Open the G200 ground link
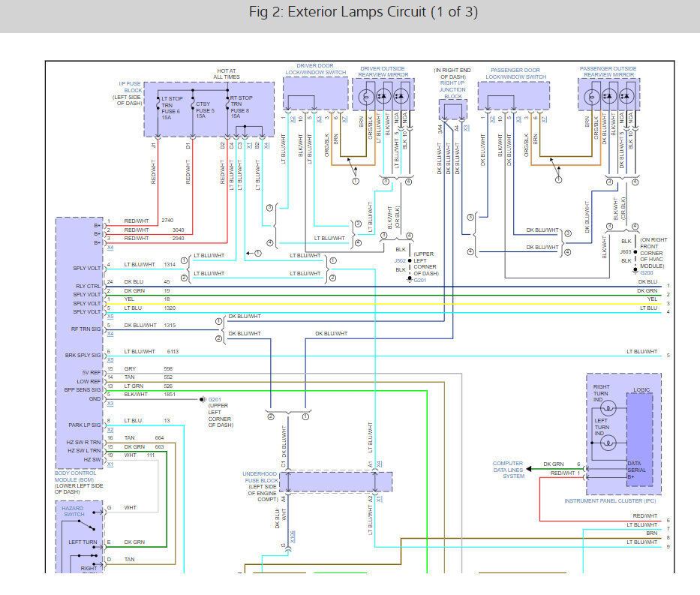This screenshot has width=700, height=595. pyautogui.click(x=647, y=272)
